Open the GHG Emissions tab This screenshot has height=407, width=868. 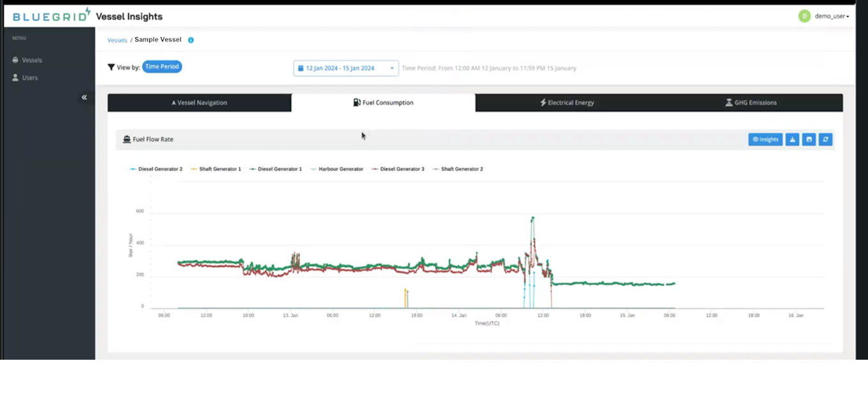tap(750, 102)
